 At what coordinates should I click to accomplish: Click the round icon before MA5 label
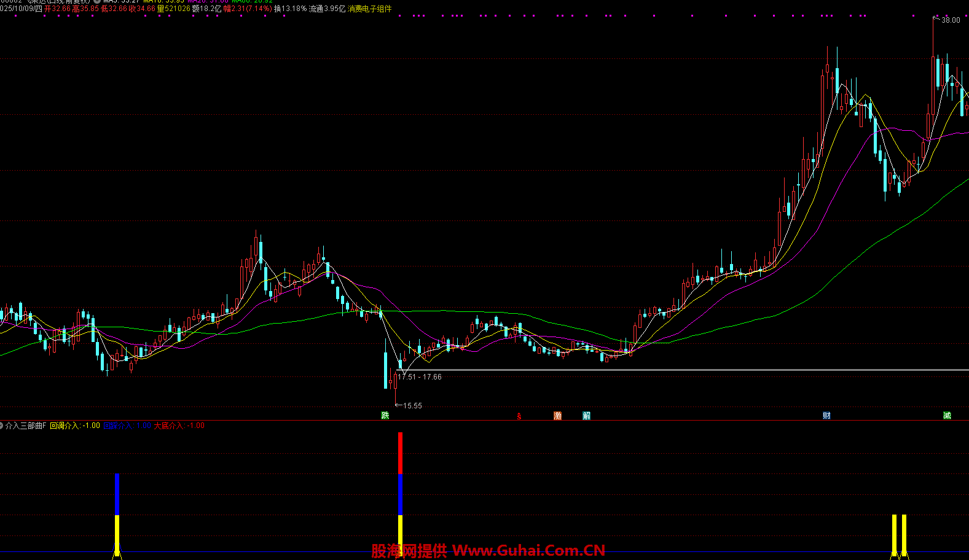[97, 1]
